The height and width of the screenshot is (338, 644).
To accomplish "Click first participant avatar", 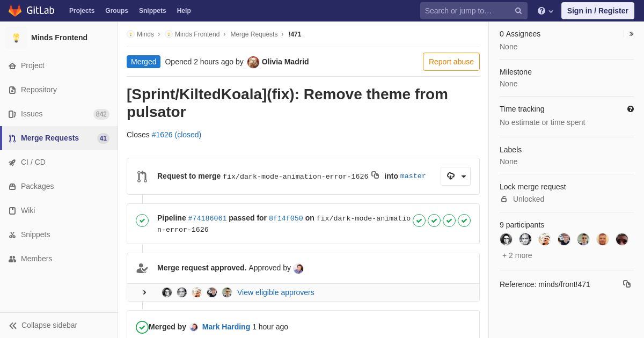I will pos(506,239).
